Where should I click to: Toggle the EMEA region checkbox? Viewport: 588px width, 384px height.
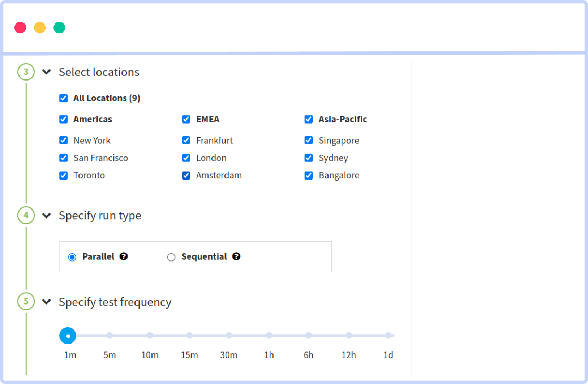186,119
